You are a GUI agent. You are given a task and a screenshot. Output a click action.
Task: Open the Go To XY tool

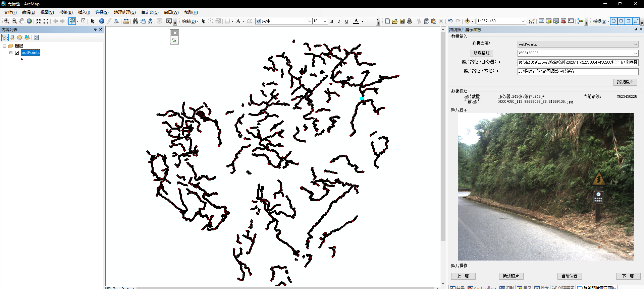[x=150, y=21]
